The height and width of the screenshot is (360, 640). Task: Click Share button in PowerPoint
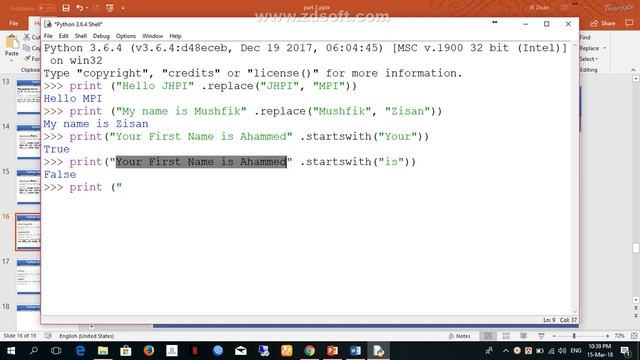[603, 23]
